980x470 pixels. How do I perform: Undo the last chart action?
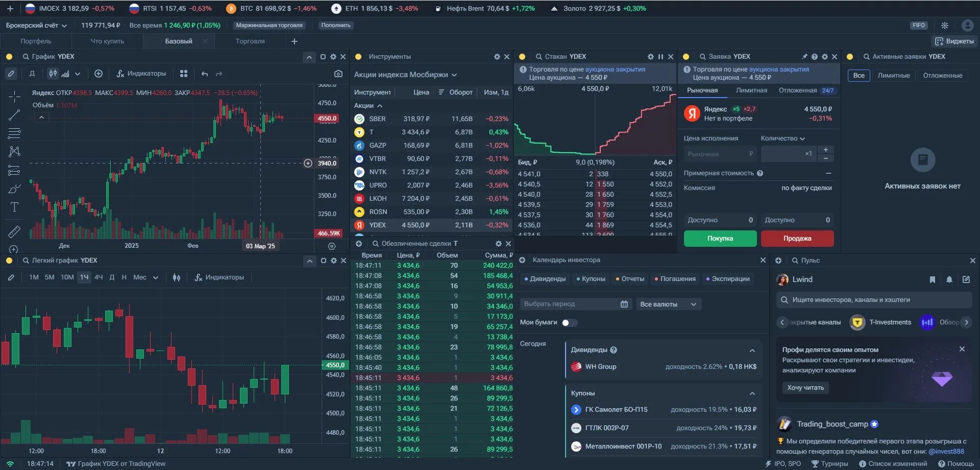205,74
